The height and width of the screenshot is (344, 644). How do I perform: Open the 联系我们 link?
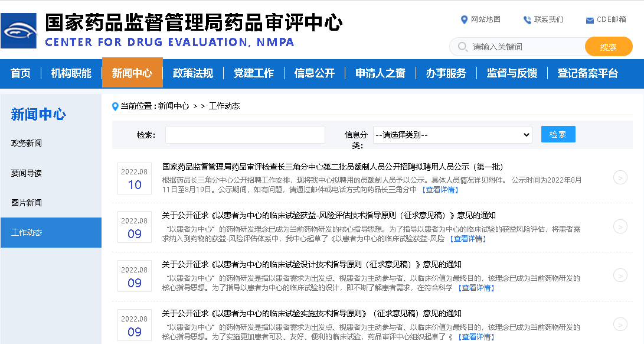click(548, 20)
